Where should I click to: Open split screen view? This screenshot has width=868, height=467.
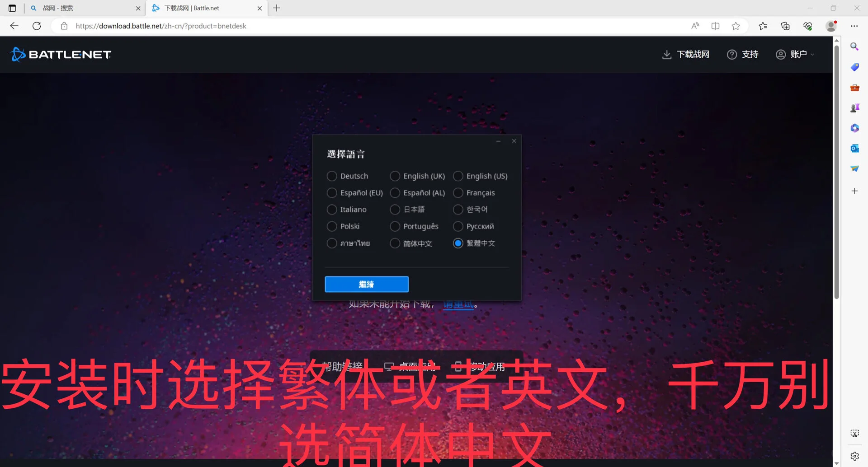point(715,26)
